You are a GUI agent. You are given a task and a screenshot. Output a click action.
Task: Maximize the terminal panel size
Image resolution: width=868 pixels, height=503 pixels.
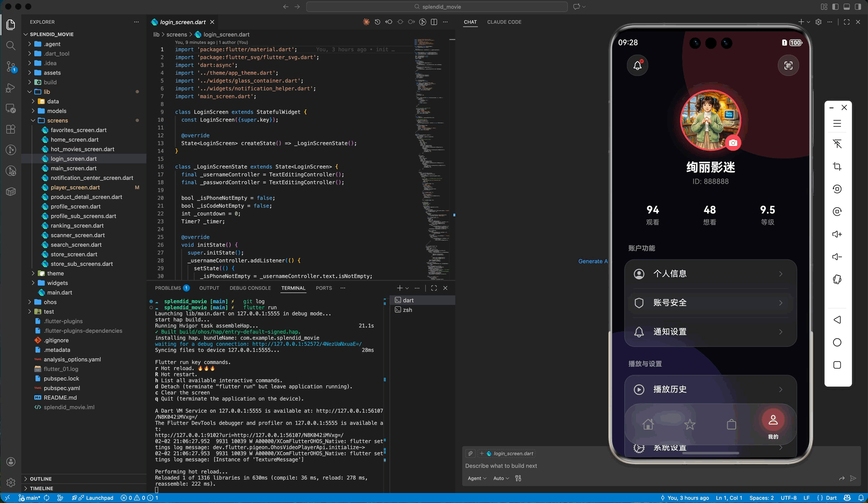click(x=434, y=288)
